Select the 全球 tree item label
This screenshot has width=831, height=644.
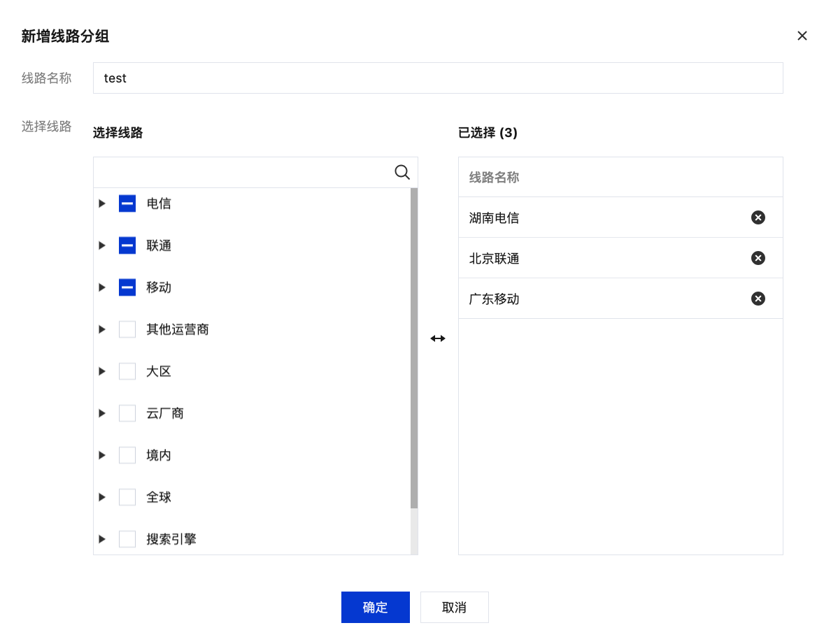click(159, 497)
